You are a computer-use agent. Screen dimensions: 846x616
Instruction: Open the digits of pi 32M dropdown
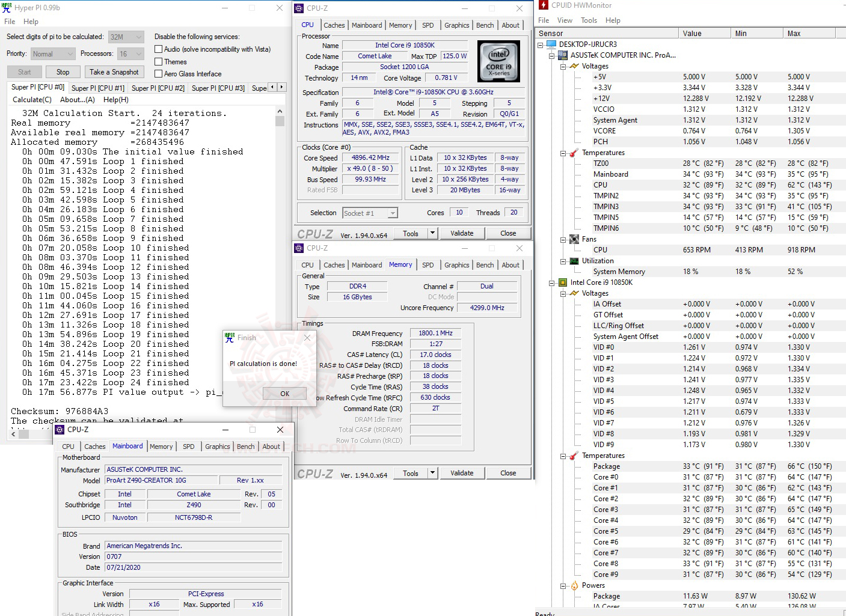[126, 37]
